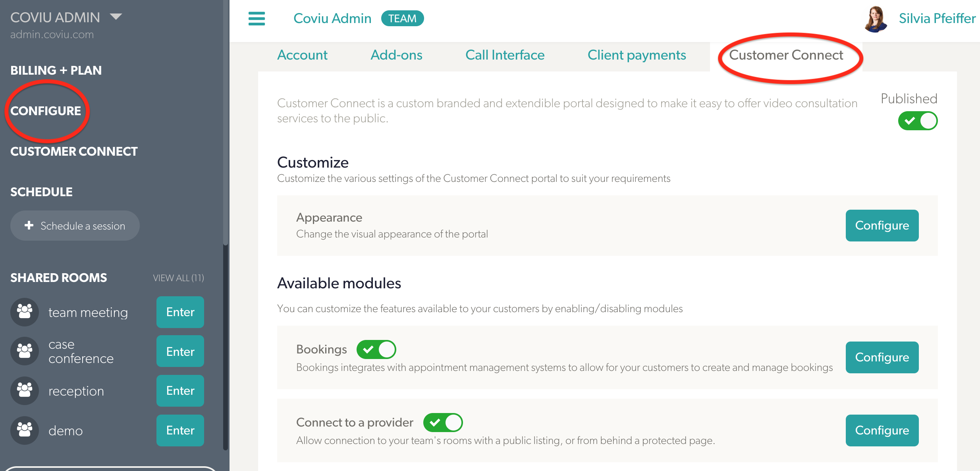Disable the Bookings module toggle
Viewport: 980px width, 471px height.
click(376, 349)
